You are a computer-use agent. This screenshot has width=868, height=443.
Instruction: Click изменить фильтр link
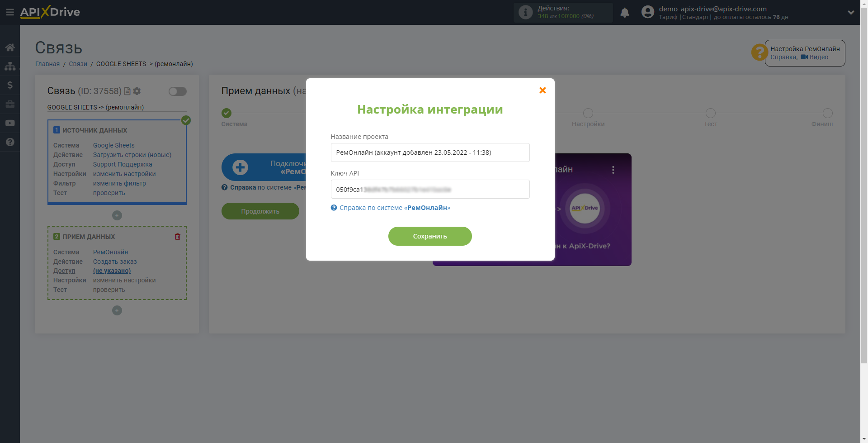click(x=119, y=183)
